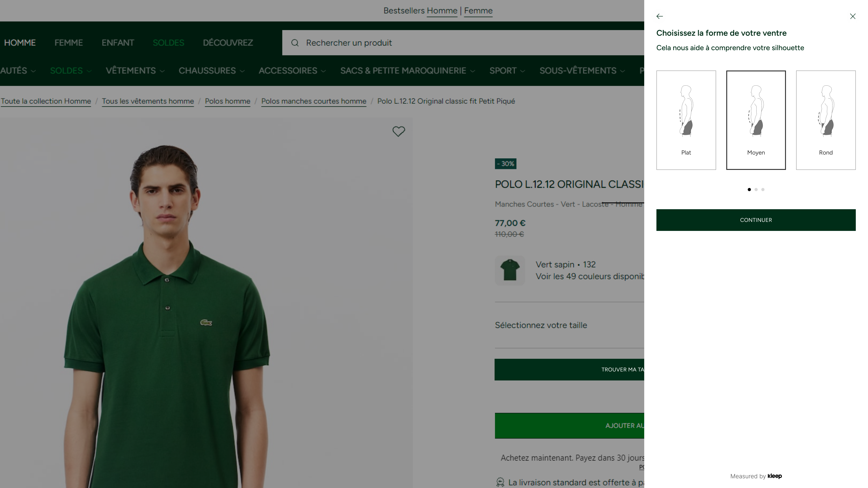Close the size finder panel

(x=852, y=16)
